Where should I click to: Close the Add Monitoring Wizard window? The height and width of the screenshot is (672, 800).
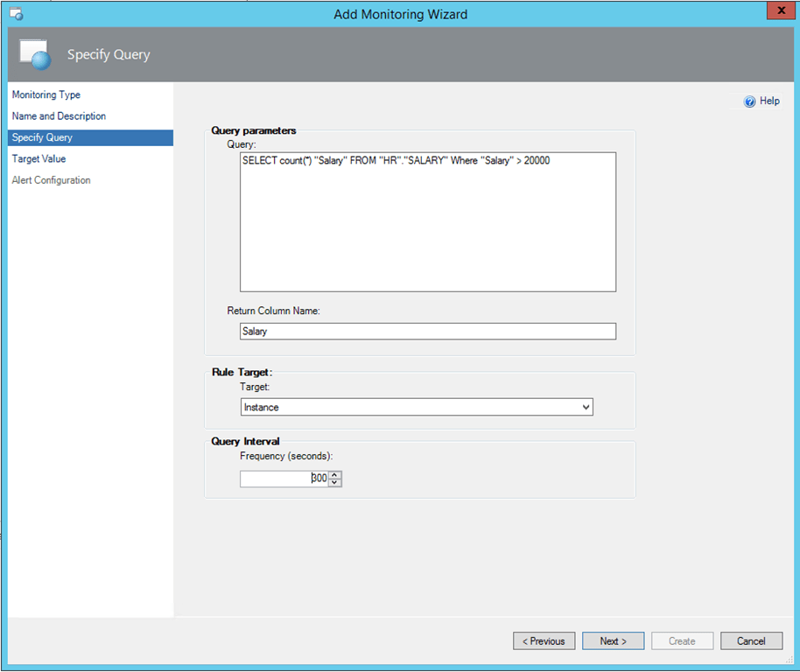click(781, 10)
